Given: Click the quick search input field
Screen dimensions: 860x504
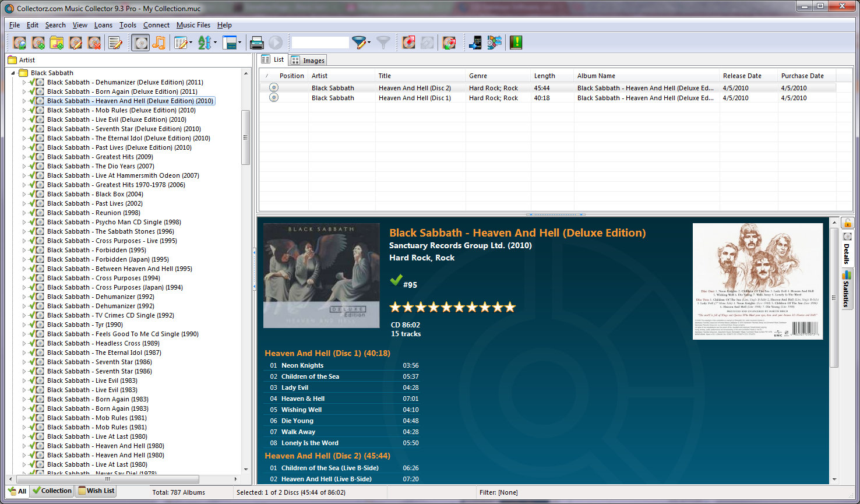Looking at the screenshot, I should pos(320,43).
